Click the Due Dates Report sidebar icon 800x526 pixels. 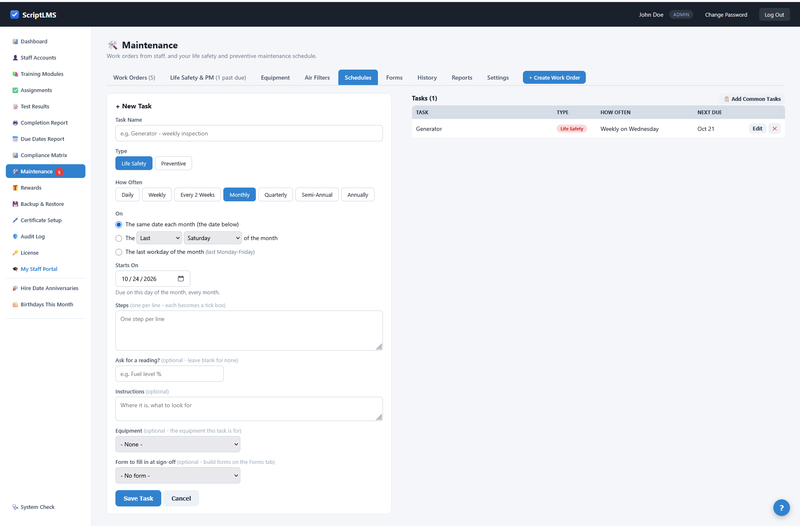(15, 139)
